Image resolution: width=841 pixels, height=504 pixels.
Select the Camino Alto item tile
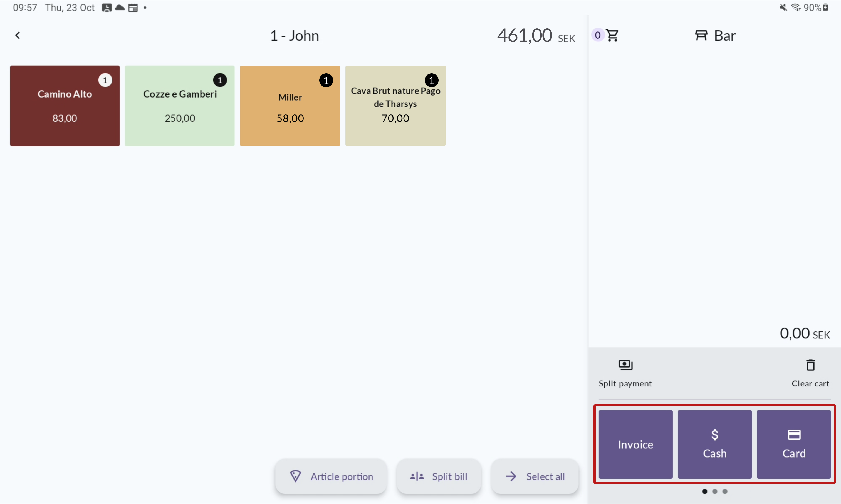click(x=65, y=106)
